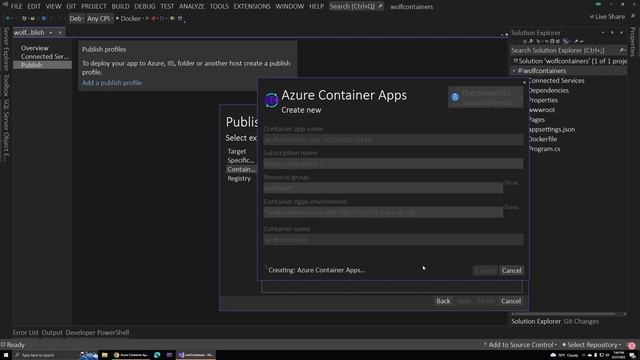640x360 pixels.
Task: Open the FILE menu
Action: [x=16, y=7]
